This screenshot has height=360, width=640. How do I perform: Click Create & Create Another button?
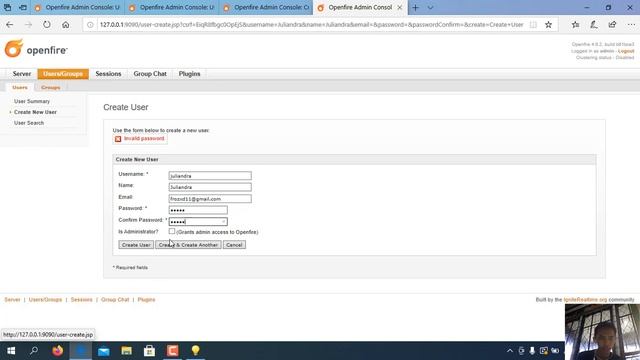click(x=188, y=245)
